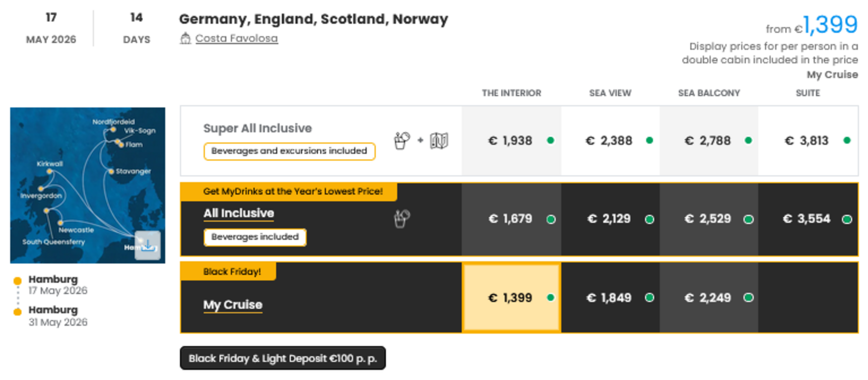Select All Inclusive Sea View fare € 2,129
Viewport: 868px width, 380px height.
tap(609, 219)
